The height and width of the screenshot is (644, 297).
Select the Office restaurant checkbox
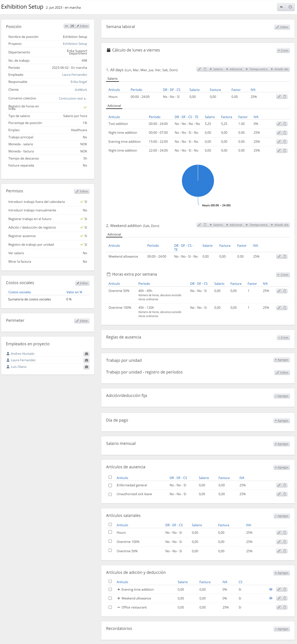[x=110, y=607]
